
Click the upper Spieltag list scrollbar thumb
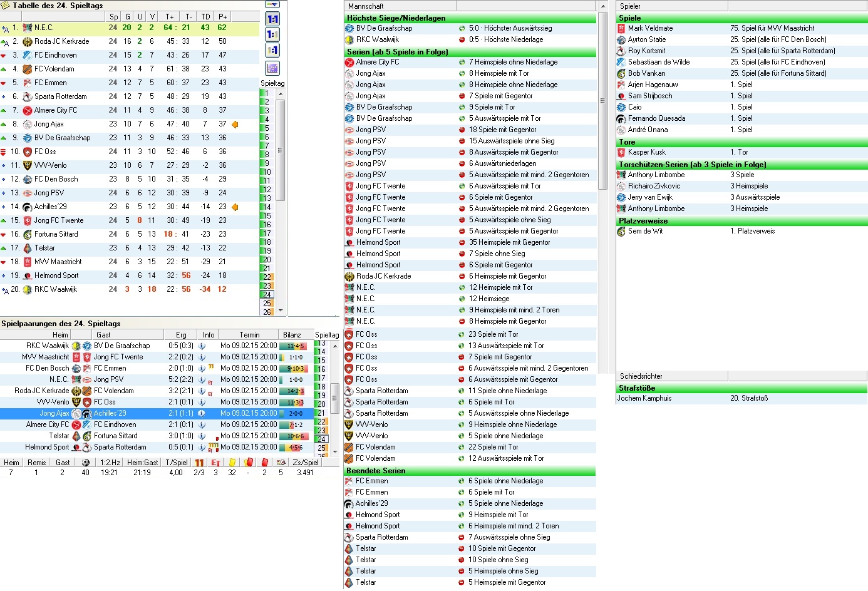click(281, 150)
